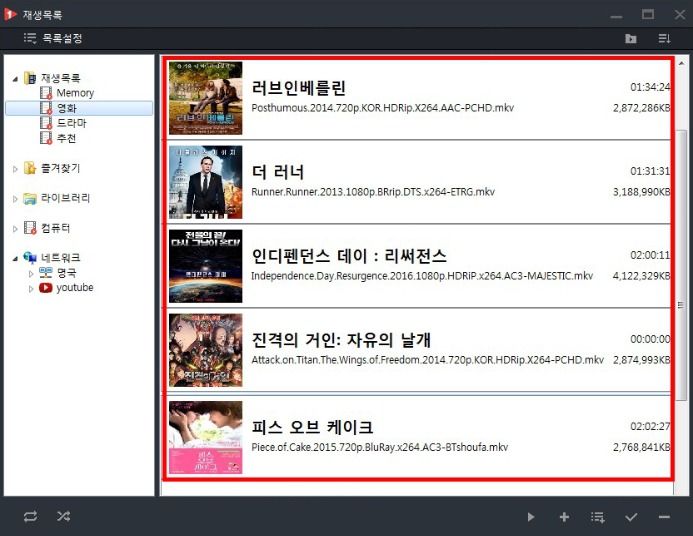Click the 2,874,993KB file size
The image size is (693, 536).
[x=641, y=360]
